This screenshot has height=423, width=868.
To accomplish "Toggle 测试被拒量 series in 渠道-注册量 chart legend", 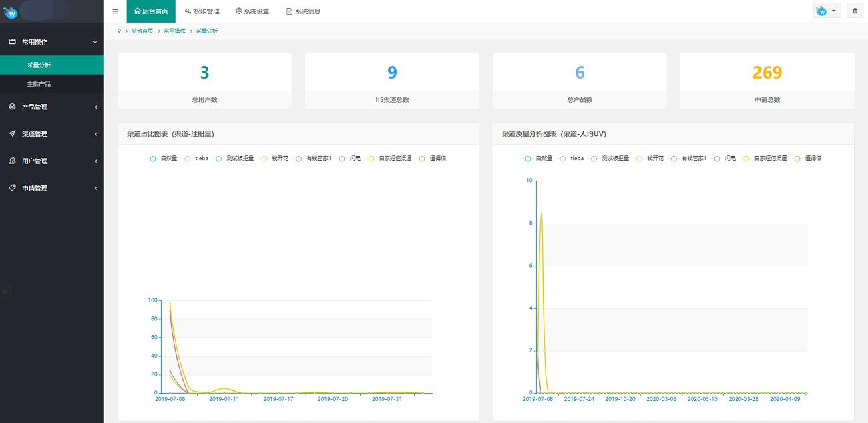I will 234,159.
